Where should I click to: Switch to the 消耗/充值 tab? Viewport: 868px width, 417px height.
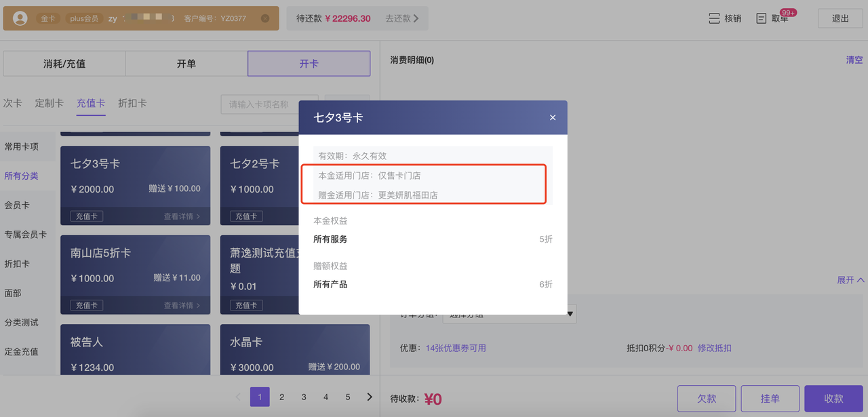[x=64, y=64]
